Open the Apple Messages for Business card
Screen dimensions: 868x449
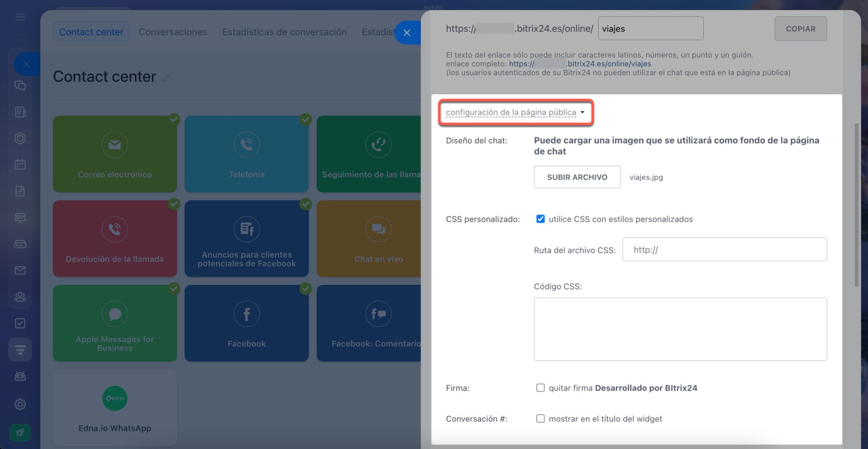[x=115, y=324]
